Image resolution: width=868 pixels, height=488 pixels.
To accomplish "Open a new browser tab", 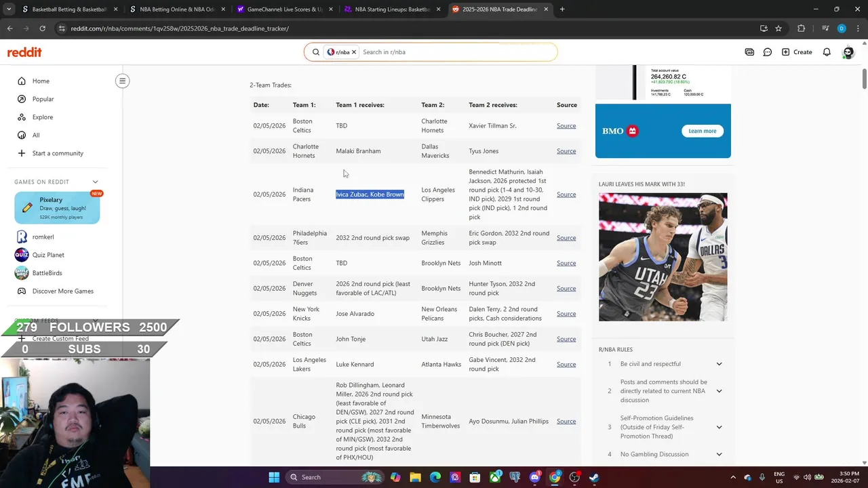I will click(562, 9).
